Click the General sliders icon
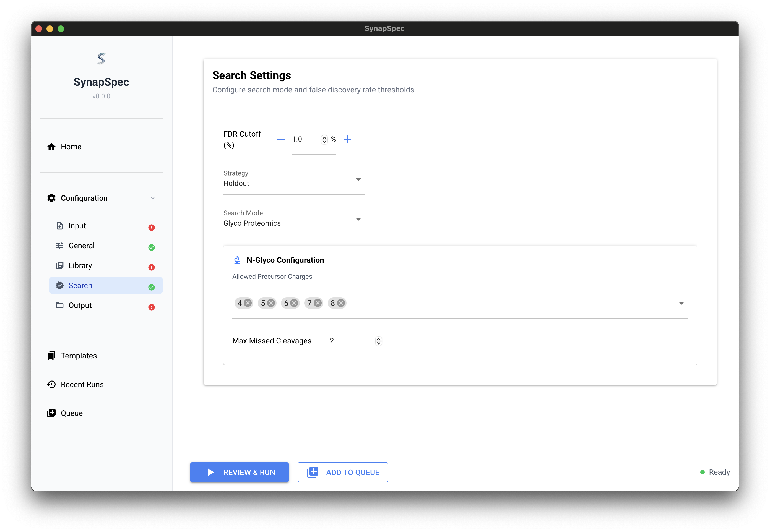 point(60,246)
